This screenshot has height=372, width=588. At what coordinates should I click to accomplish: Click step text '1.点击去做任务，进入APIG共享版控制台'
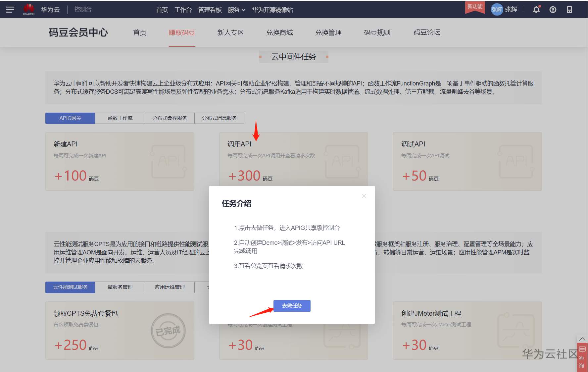tap(287, 228)
